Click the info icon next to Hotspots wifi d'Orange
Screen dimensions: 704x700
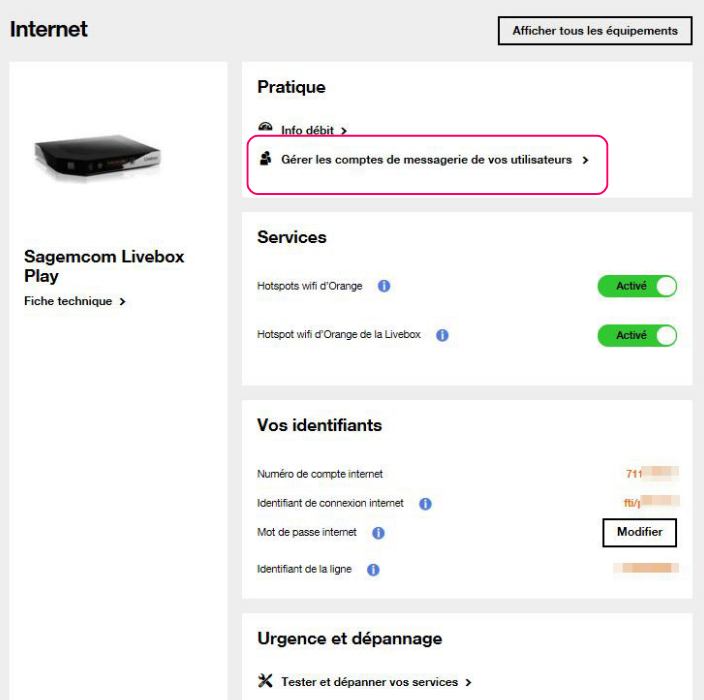[x=384, y=287]
